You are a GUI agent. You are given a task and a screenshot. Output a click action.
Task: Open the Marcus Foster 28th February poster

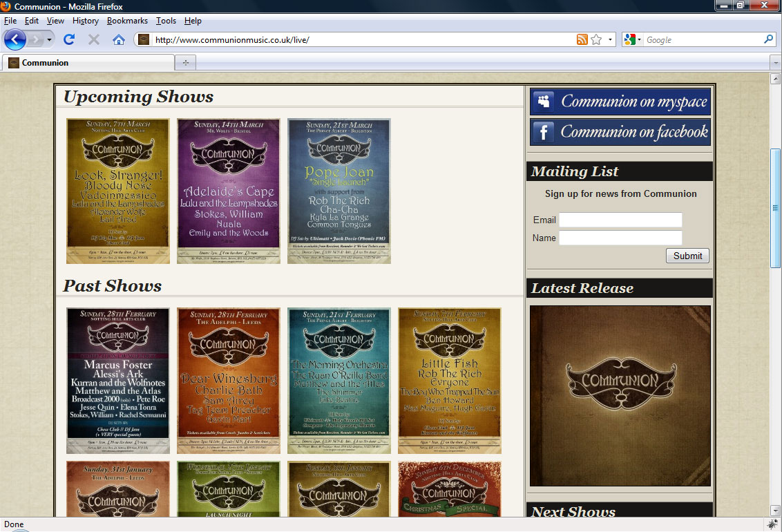click(x=118, y=381)
